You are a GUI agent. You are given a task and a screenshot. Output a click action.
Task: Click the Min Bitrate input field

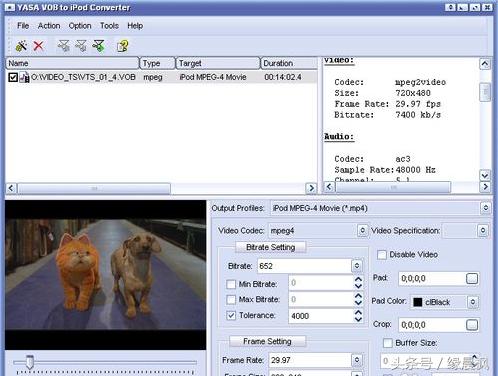tap(321, 283)
